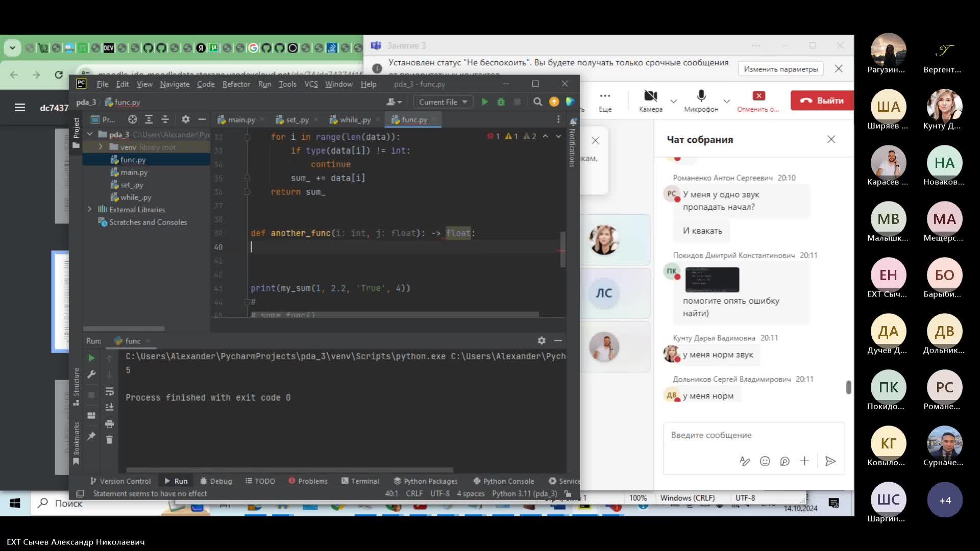Rerun func with Run panel play icon
Image resolution: width=980 pixels, height=551 pixels.
coord(91,358)
